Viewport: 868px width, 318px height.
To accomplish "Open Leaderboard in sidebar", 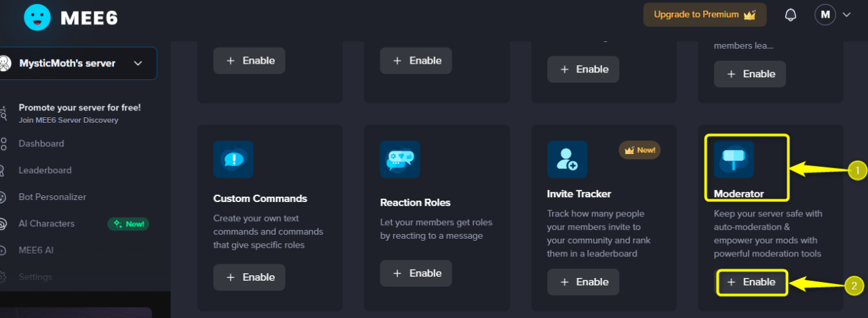I will [45, 170].
